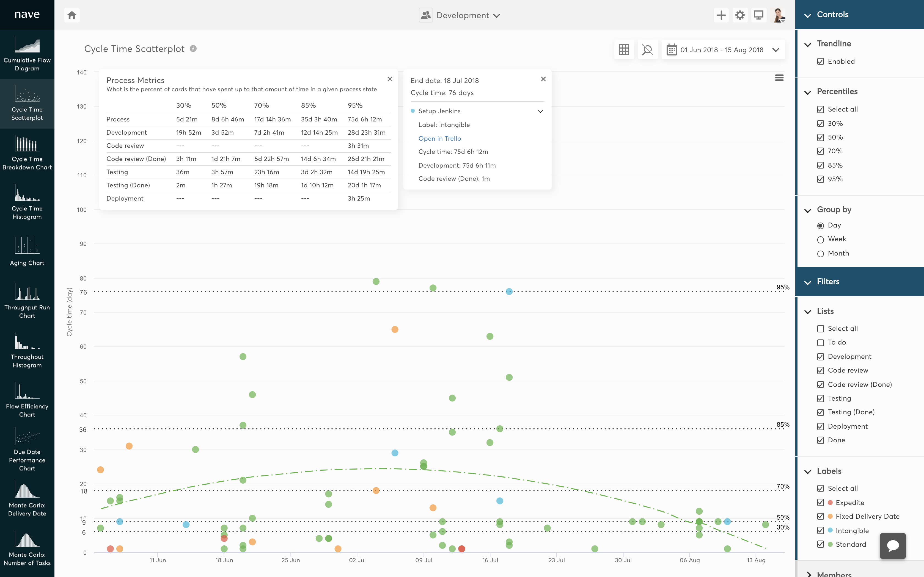This screenshot has width=924, height=577.
Task: Disable the Trendline Enabled checkbox
Action: (x=821, y=61)
